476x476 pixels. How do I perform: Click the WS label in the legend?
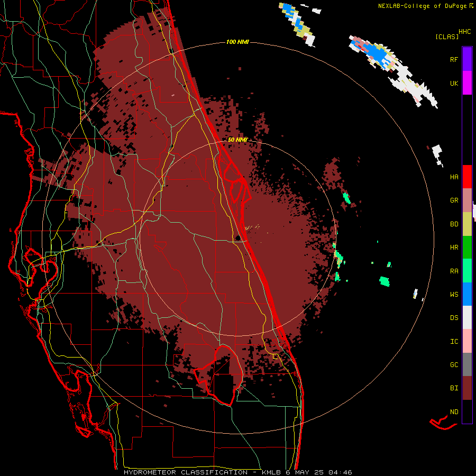(454, 295)
